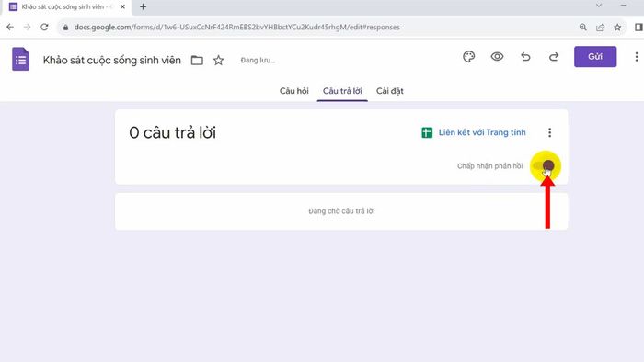Select the Câu trả lời tab

pos(342,91)
